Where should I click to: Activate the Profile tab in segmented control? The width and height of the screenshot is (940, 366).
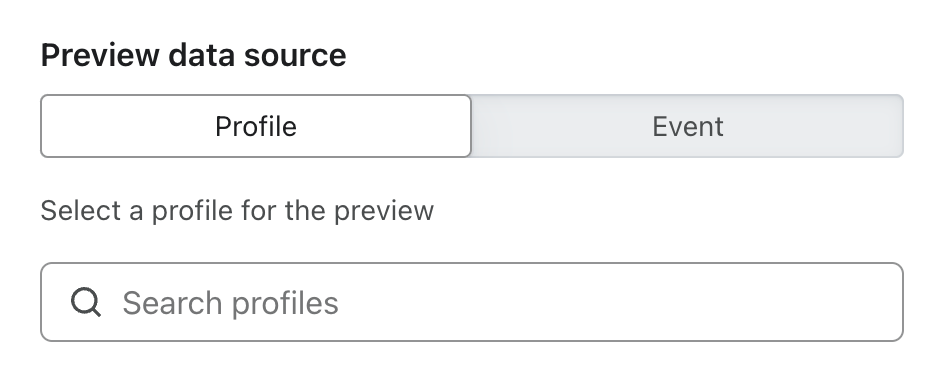(x=256, y=126)
